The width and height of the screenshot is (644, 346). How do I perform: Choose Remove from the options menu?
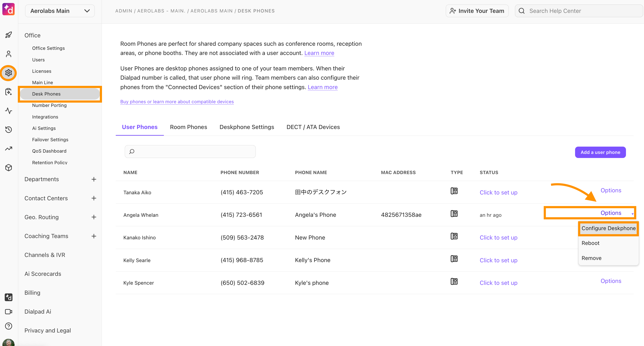[592, 258]
